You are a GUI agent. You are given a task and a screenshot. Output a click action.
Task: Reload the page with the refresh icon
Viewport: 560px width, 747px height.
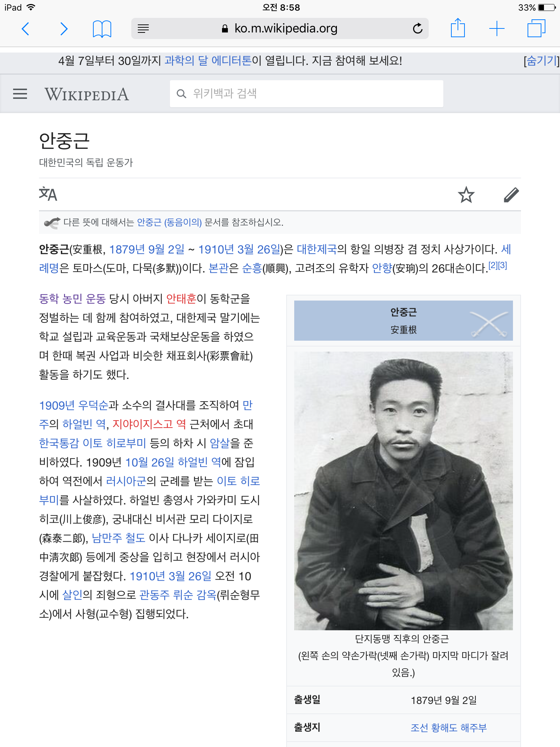tap(417, 28)
